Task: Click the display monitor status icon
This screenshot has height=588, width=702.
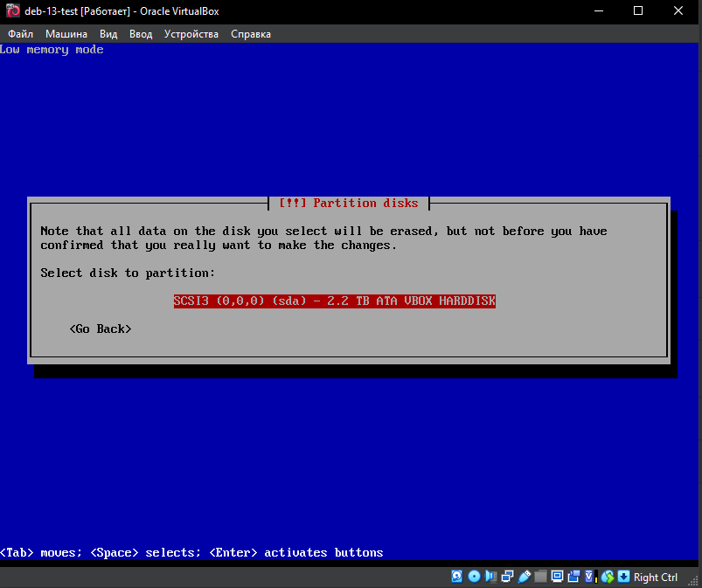Action: click(556, 577)
